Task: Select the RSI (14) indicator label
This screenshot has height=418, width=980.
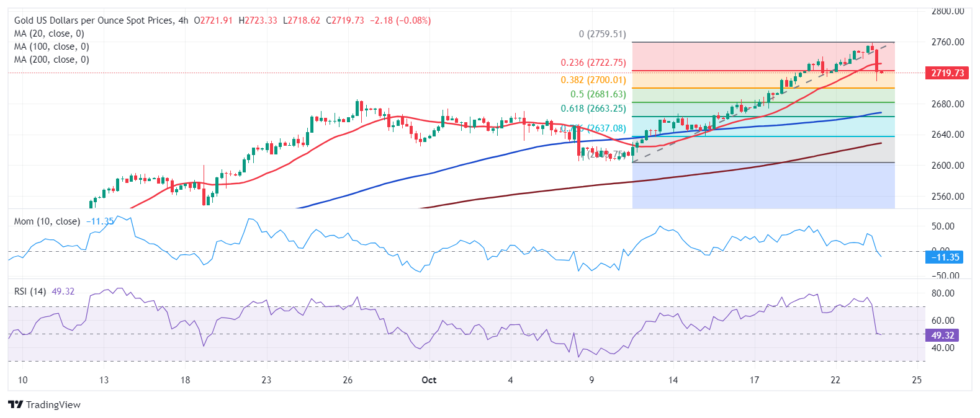Action: (30, 291)
